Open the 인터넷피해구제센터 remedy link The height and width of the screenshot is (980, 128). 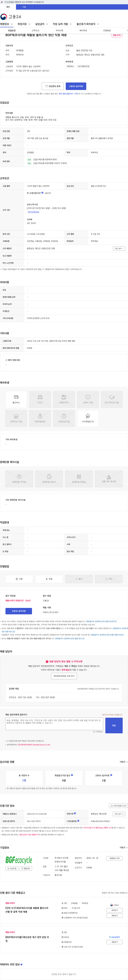(x=34, y=745)
